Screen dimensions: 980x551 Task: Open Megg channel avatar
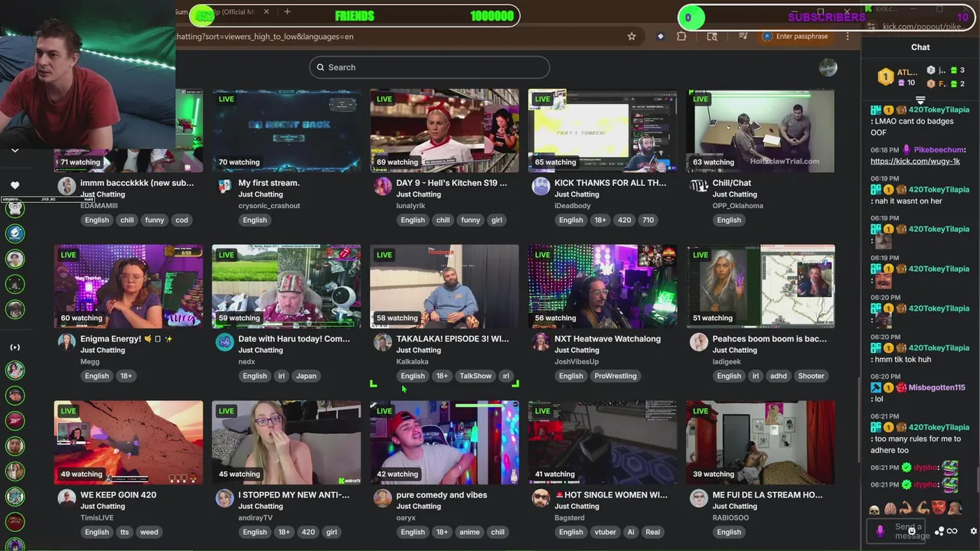[x=67, y=342]
